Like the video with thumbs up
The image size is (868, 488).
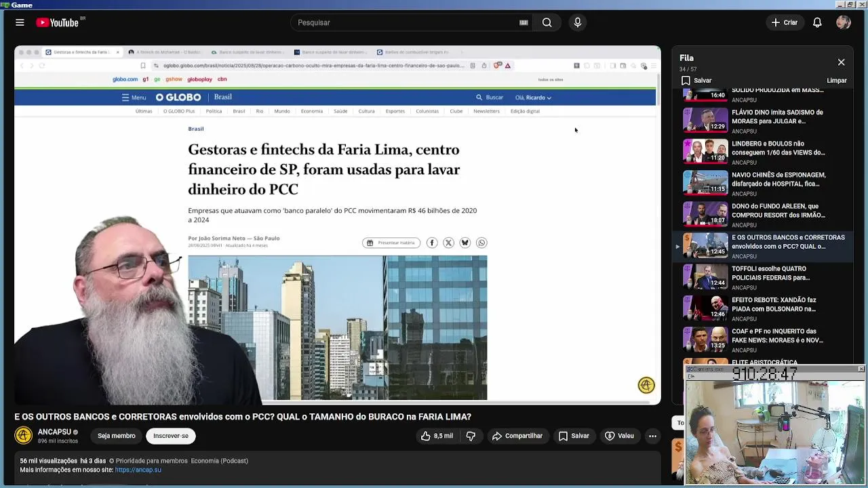[437, 436]
